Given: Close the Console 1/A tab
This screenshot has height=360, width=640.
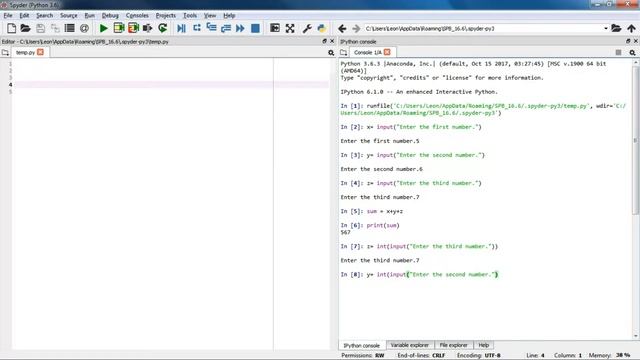Looking at the screenshot, I should coord(387,52).
